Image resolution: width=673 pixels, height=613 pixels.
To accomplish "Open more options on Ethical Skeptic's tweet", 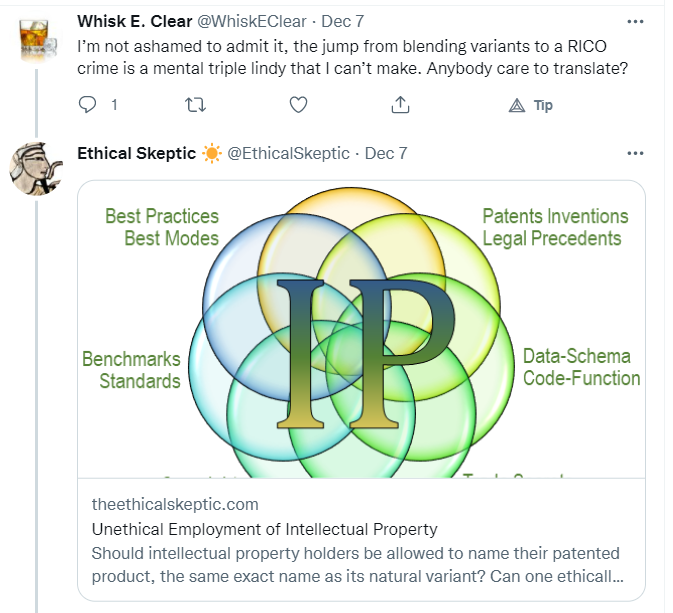I will [634, 153].
